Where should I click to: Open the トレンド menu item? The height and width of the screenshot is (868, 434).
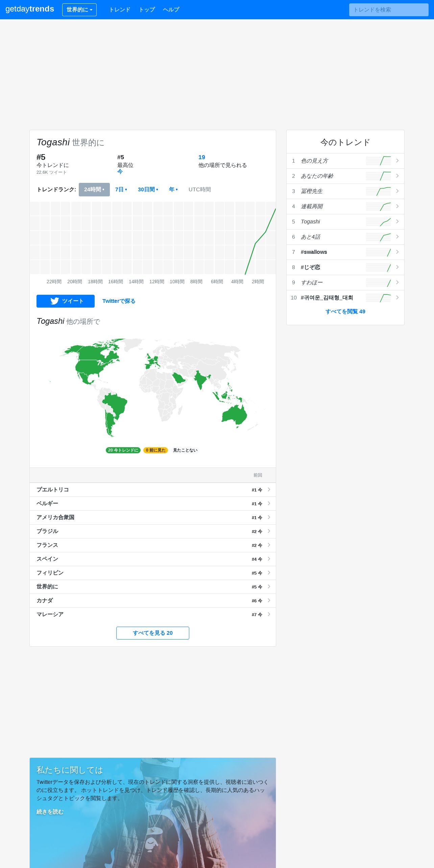point(120,10)
